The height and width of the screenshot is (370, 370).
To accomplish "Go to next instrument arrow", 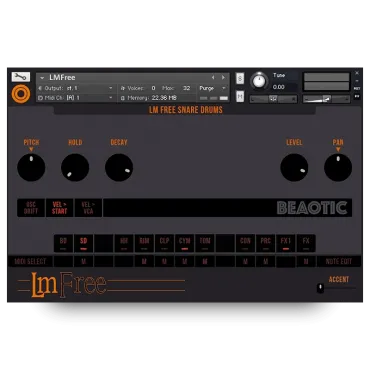I will 223,77.
